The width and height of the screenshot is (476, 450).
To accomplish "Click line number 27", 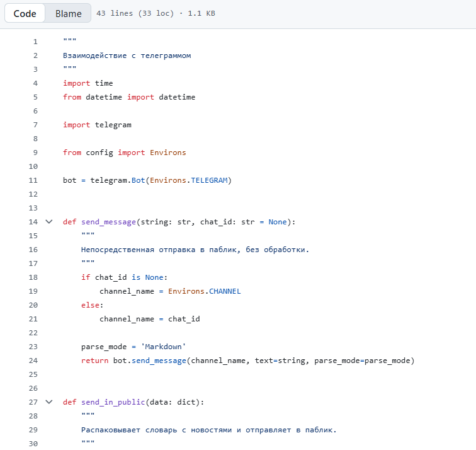I will point(33,402).
